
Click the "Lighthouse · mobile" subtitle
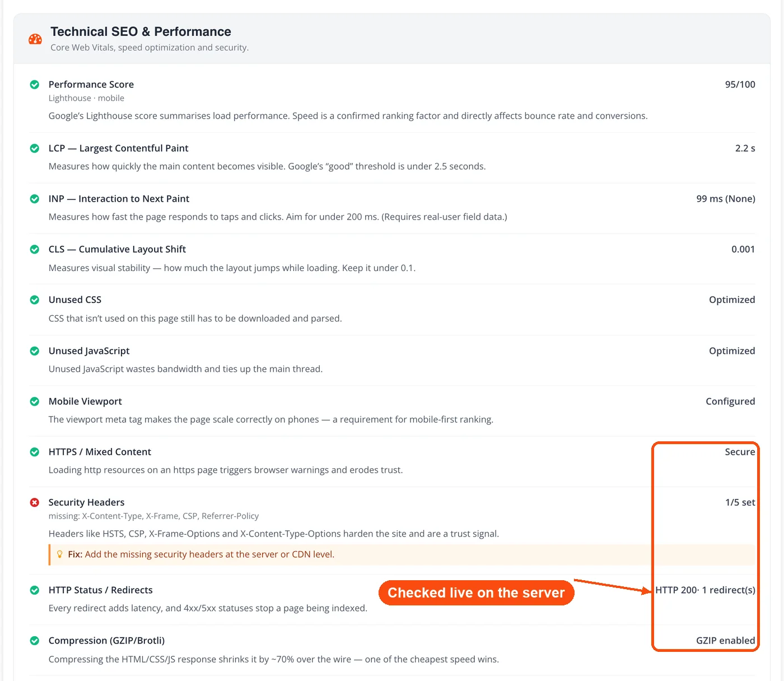coord(86,98)
